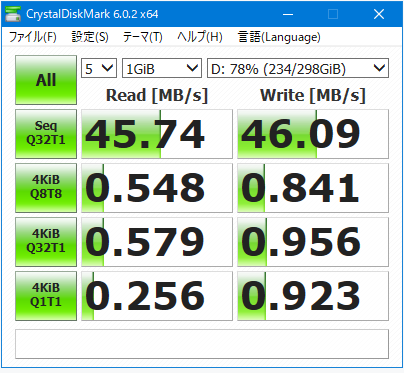Screen dimensions: 404x373
Task: Open the test count dropdown showing 5
Action: pos(99,69)
